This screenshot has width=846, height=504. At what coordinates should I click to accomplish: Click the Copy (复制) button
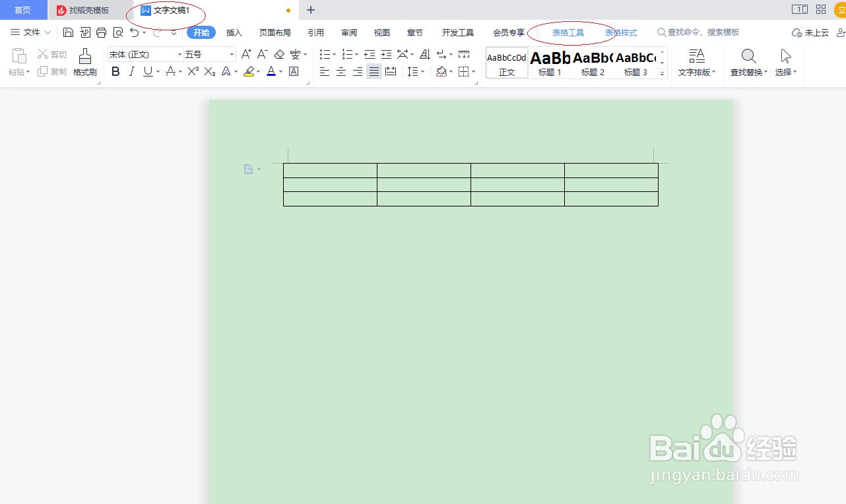click(x=52, y=71)
